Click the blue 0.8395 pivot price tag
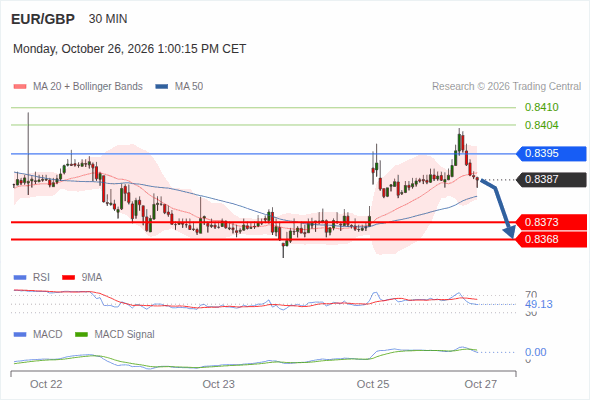The image size is (590, 400). 551,154
